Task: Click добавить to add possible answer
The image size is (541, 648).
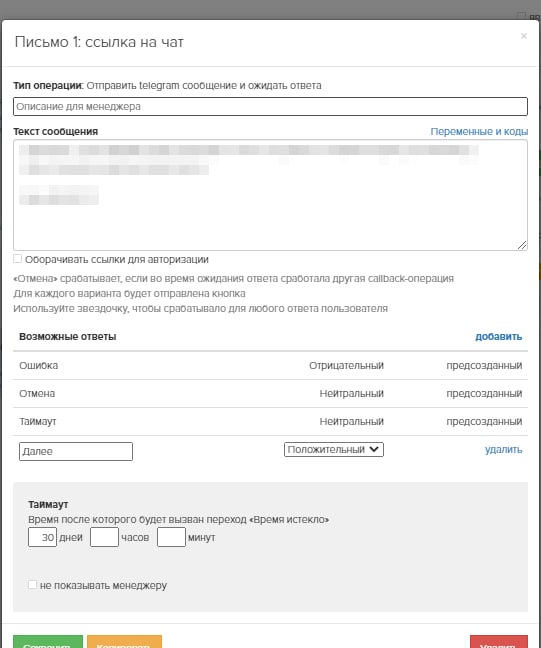Action: [498, 336]
